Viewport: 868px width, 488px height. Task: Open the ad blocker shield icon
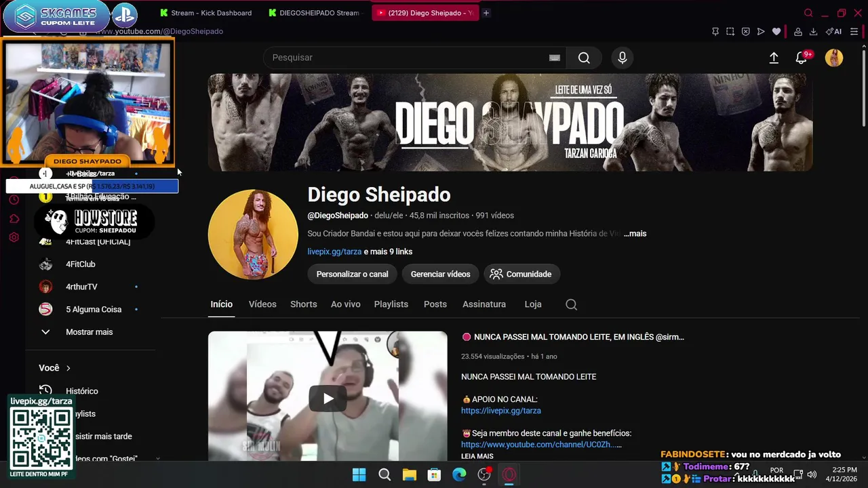click(x=745, y=31)
